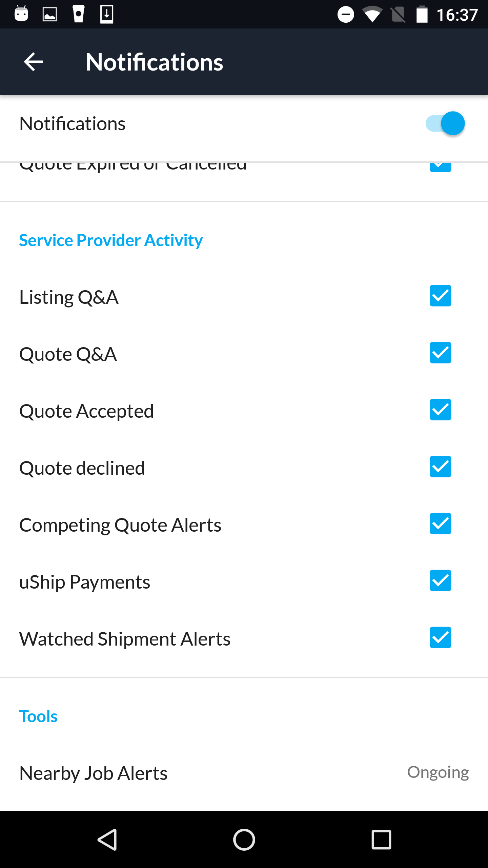The width and height of the screenshot is (488, 868).
Task: Uncheck the Quote Q&A checkbox
Action: click(440, 353)
